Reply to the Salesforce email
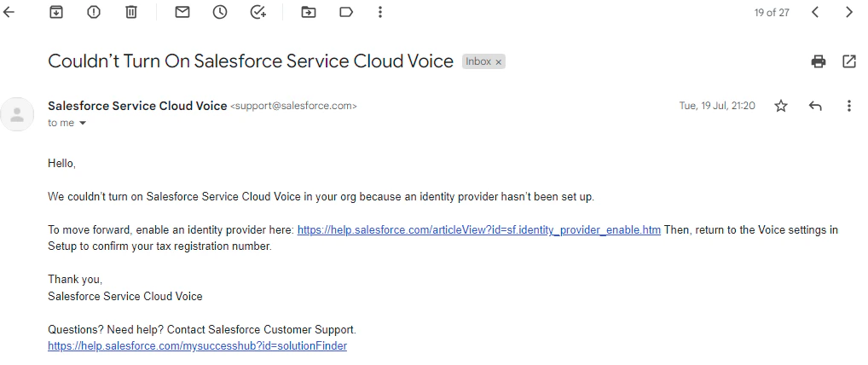This screenshot has width=868, height=365. 815,106
